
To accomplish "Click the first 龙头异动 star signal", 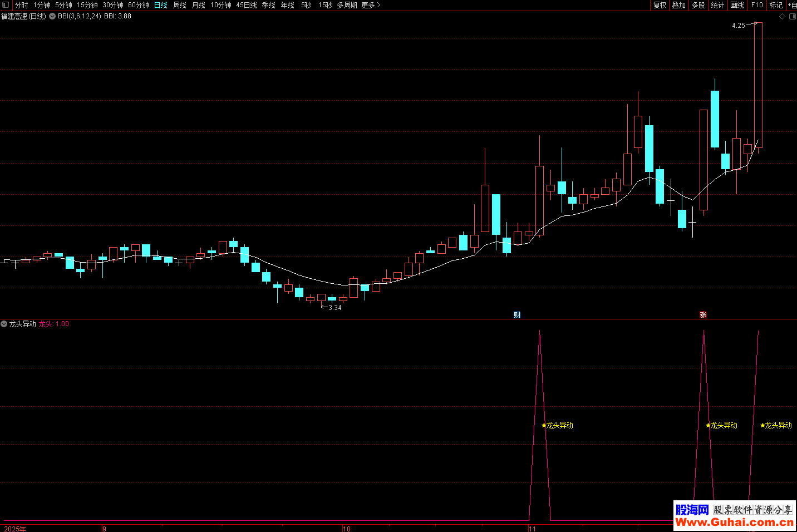I will 557,425.
